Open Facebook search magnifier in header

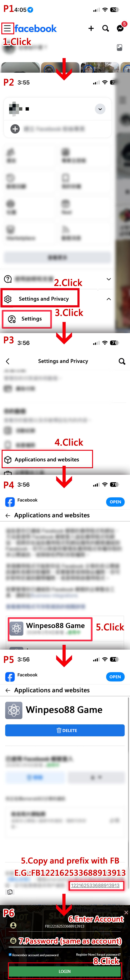point(106,29)
